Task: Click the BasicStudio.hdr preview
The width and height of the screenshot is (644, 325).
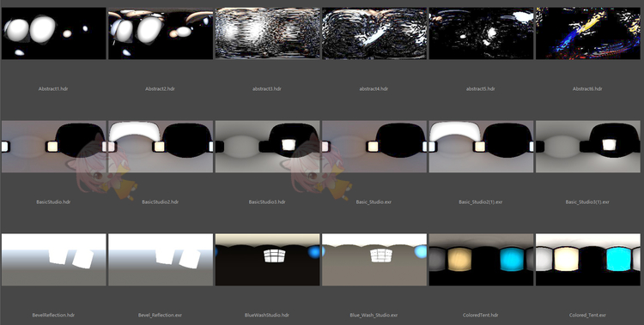Action: [x=53, y=147]
